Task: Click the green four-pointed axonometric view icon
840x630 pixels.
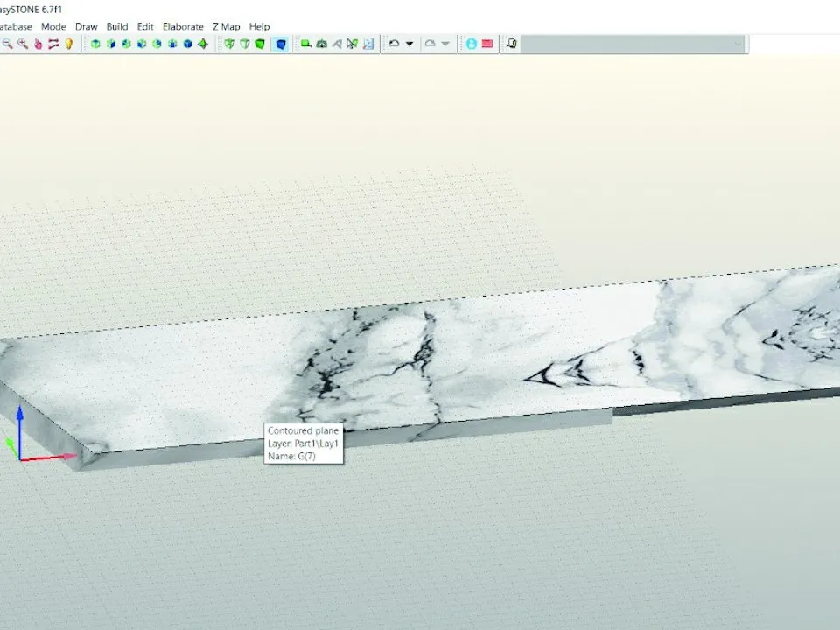Action: pyautogui.click(x=203, y=44)
